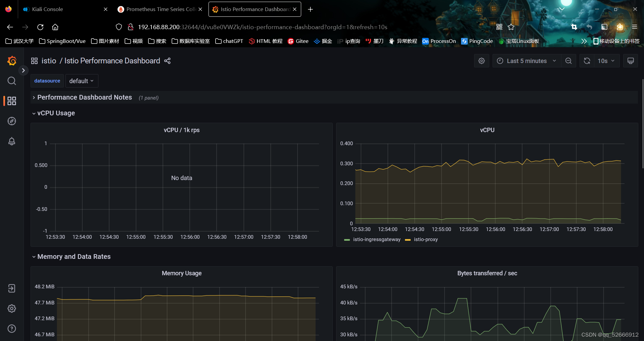
Task: Open the Dashboards grid icon in sidebar
Action: (12, 101)
